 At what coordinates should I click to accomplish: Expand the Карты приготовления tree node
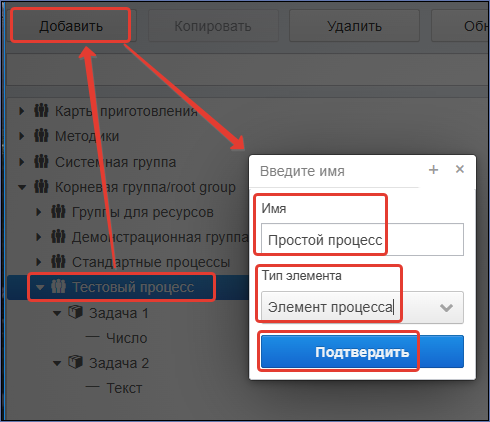22,111
